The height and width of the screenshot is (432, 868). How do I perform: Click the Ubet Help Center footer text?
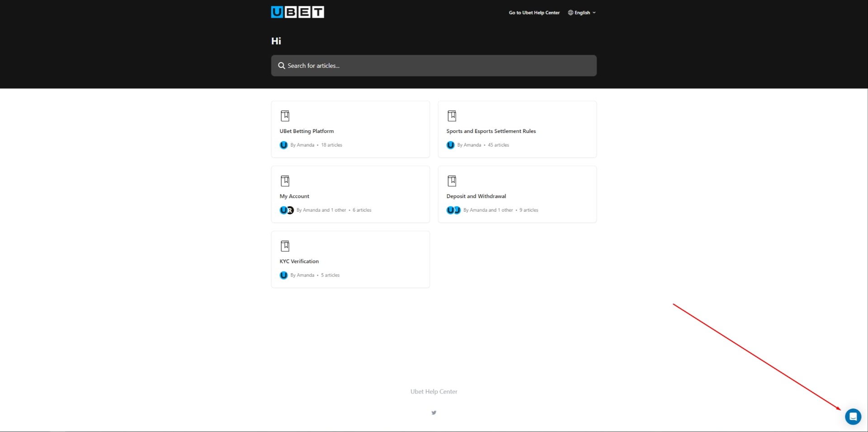pos(434,392)
